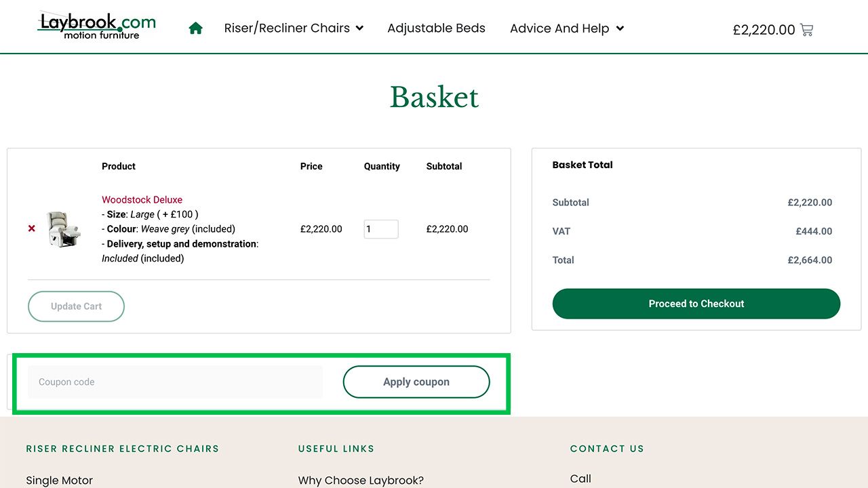
Task: Open the Woodstock Deluxe chair thumbnail
Action: [64, 229]
